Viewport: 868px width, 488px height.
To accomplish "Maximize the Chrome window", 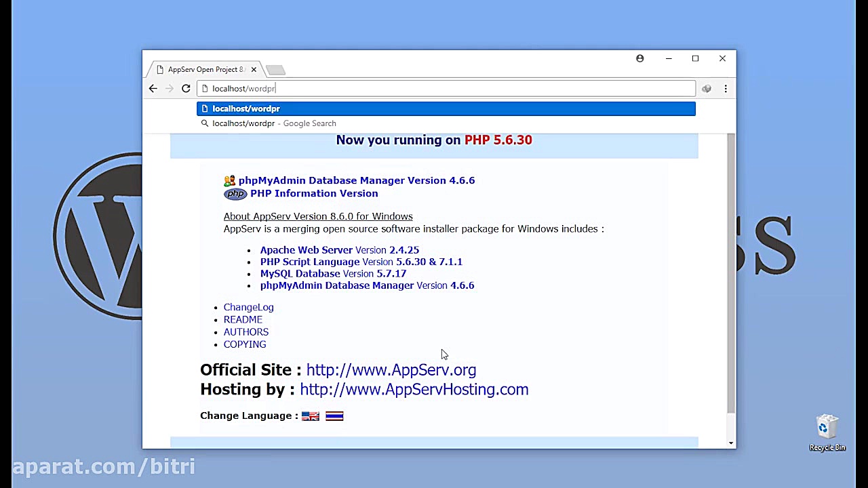I will (x=695, y=58).
